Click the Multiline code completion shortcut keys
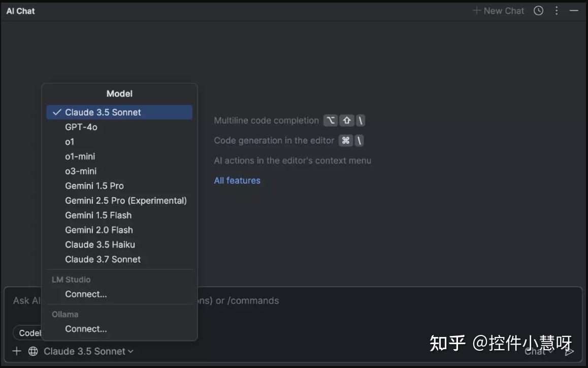This screenshot has height=368, width=588. (x=344, y=120)
